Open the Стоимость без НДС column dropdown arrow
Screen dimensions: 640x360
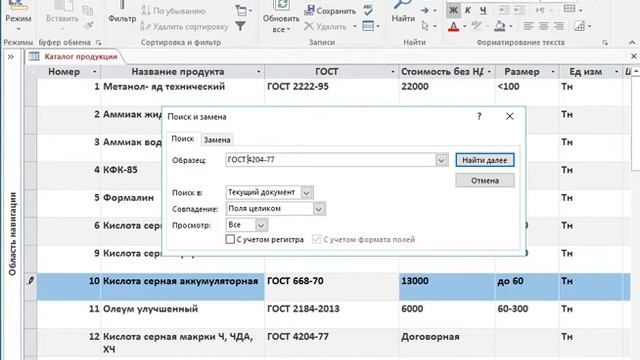pyautogui.click(x=489, y=72)
